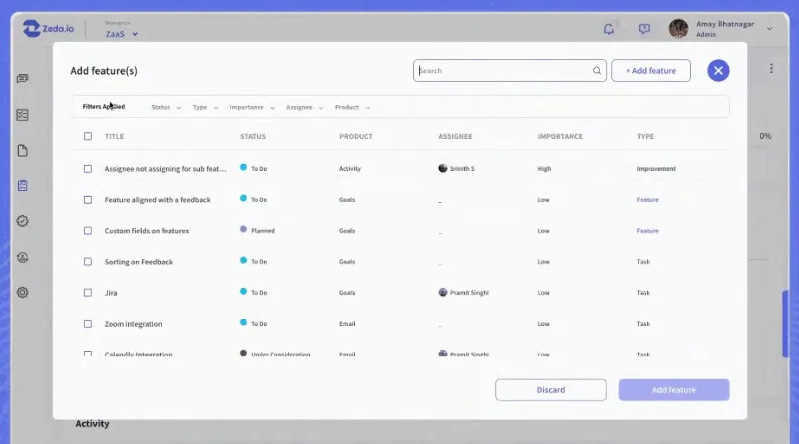Click To Do status dot in Sorting row
Viewport: 799px width, 444px height.
coord(243,260)
